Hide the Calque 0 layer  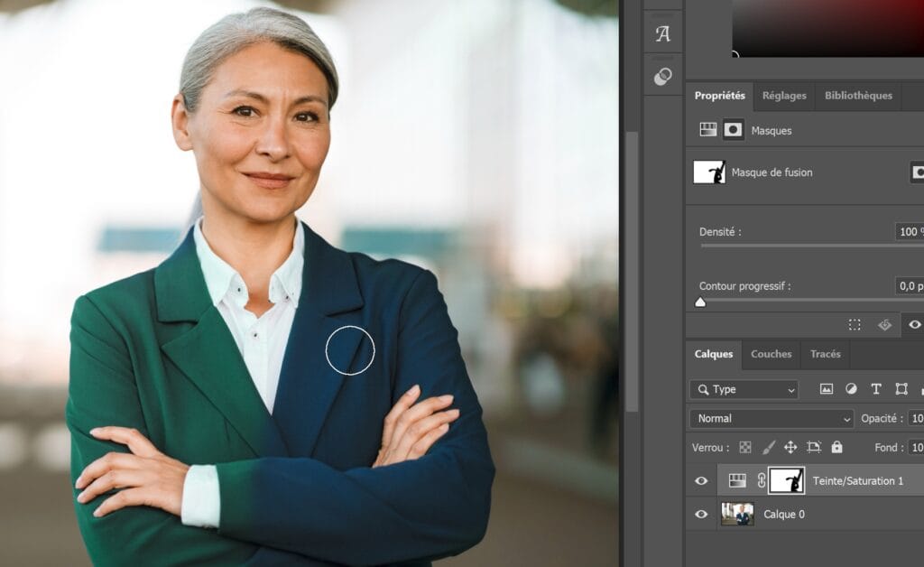pos(701,515)
